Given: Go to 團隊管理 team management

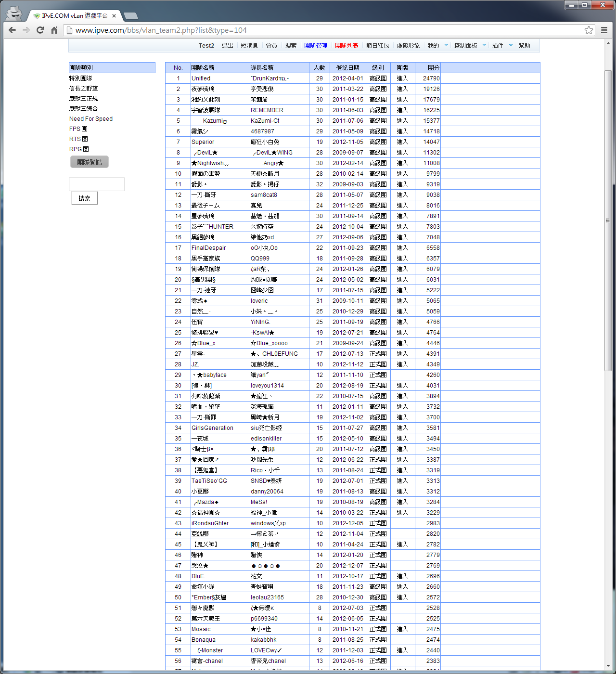Looking at the screenshot, I should [316, 46].
